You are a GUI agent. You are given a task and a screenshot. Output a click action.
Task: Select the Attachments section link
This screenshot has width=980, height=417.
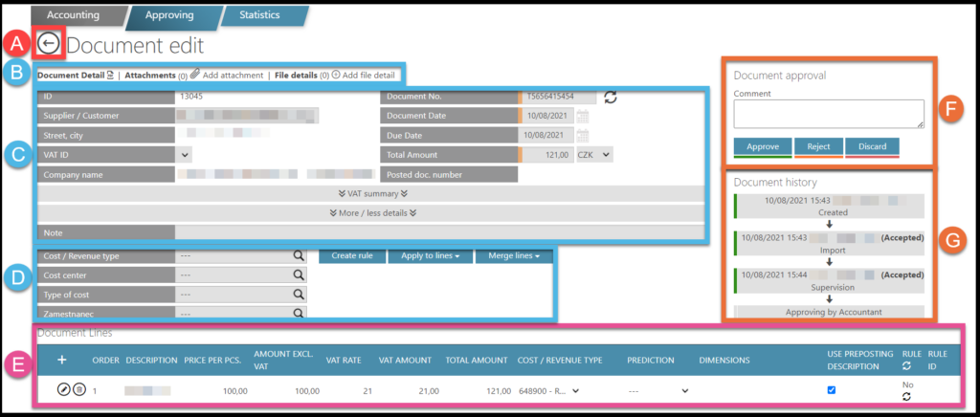tap(150, 75)
